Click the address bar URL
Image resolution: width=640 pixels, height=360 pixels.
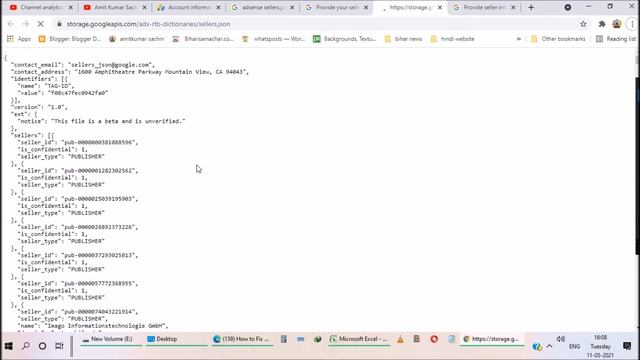pos(148,24)
